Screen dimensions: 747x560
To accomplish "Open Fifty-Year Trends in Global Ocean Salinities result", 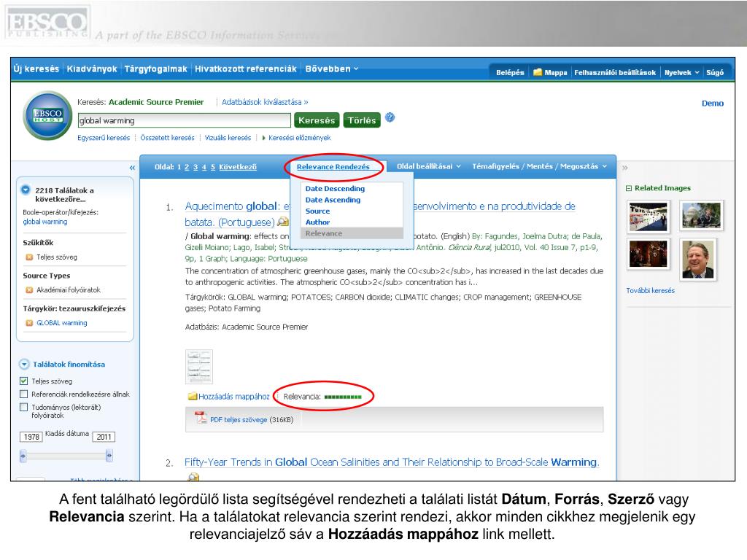I will [x=392, y=462].
